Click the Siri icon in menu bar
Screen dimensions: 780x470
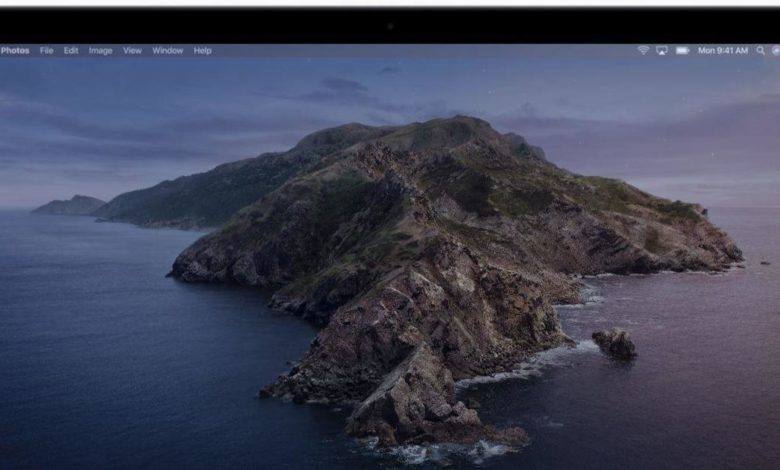point(776,51)
